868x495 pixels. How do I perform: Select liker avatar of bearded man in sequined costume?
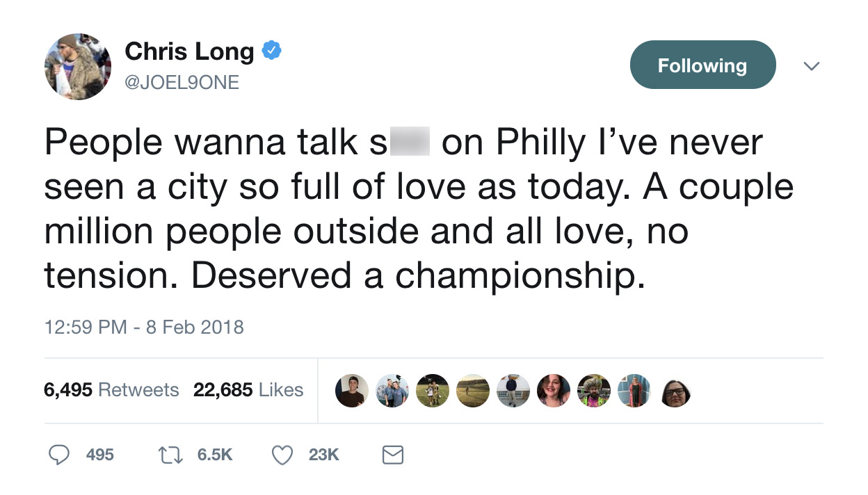(594, 391)
